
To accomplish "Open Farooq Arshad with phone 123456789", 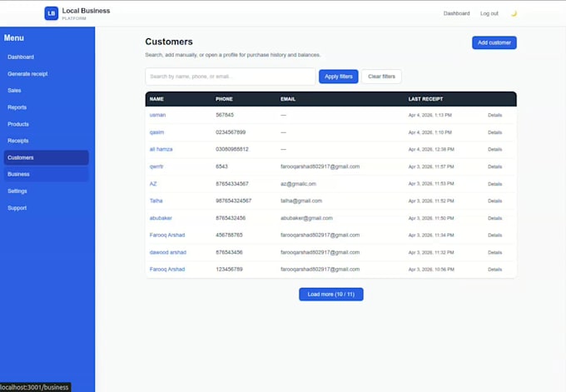I will (167, 270).
